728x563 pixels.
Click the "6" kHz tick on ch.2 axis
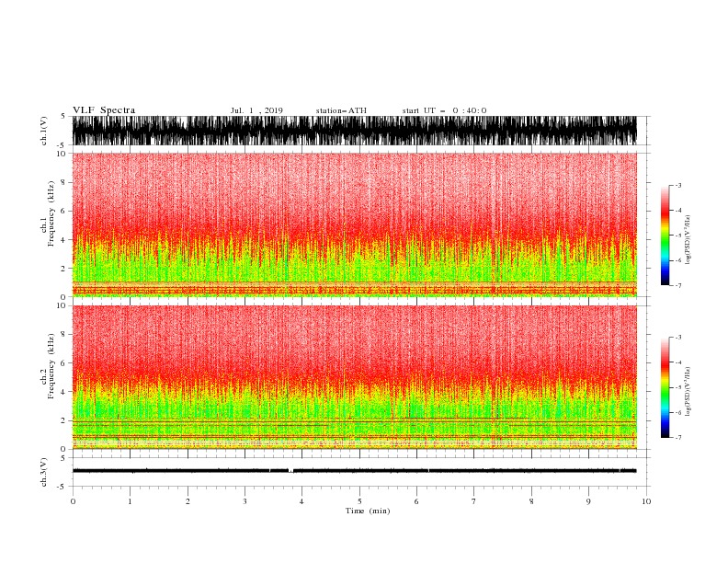(x=63, y=363)
